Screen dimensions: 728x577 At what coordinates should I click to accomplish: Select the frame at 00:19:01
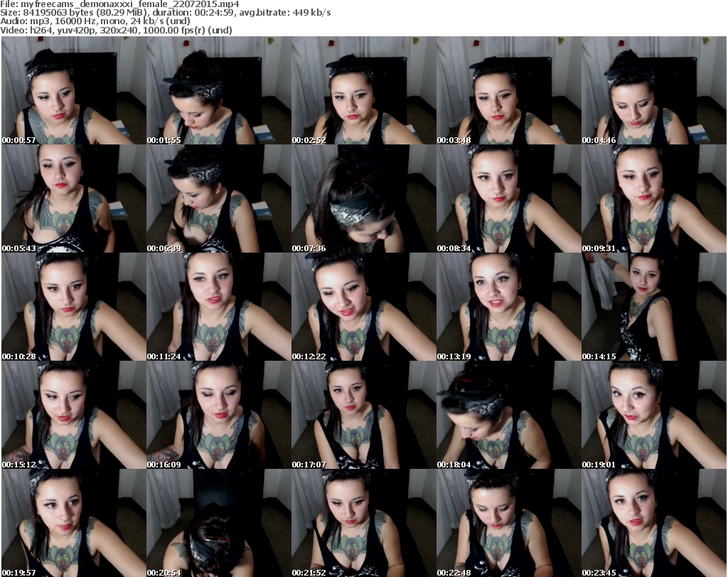point(654,415)
